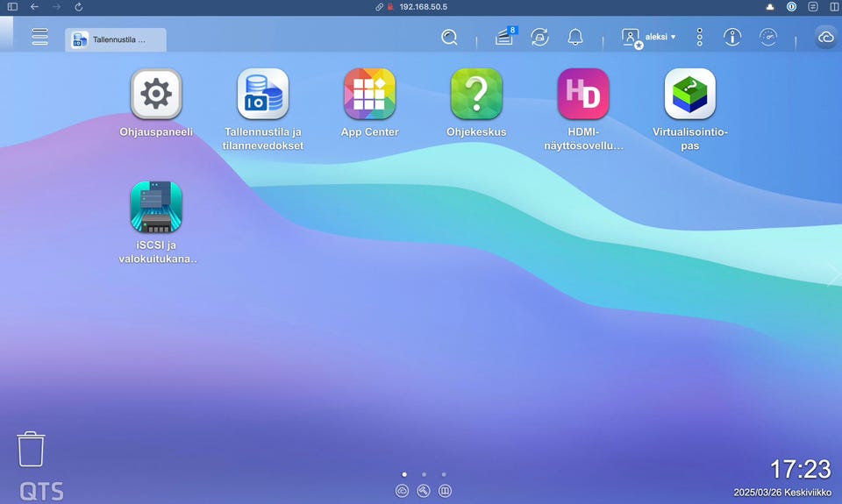842x504 pixels.
Task: Launch the HDMI-näyttösovellus app icon
Action: [x=583, y=94]
